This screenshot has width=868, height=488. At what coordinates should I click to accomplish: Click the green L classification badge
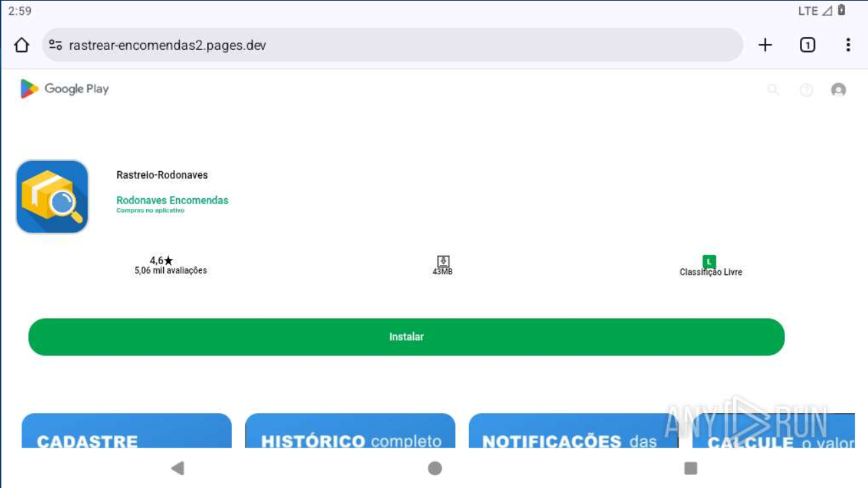709,262
